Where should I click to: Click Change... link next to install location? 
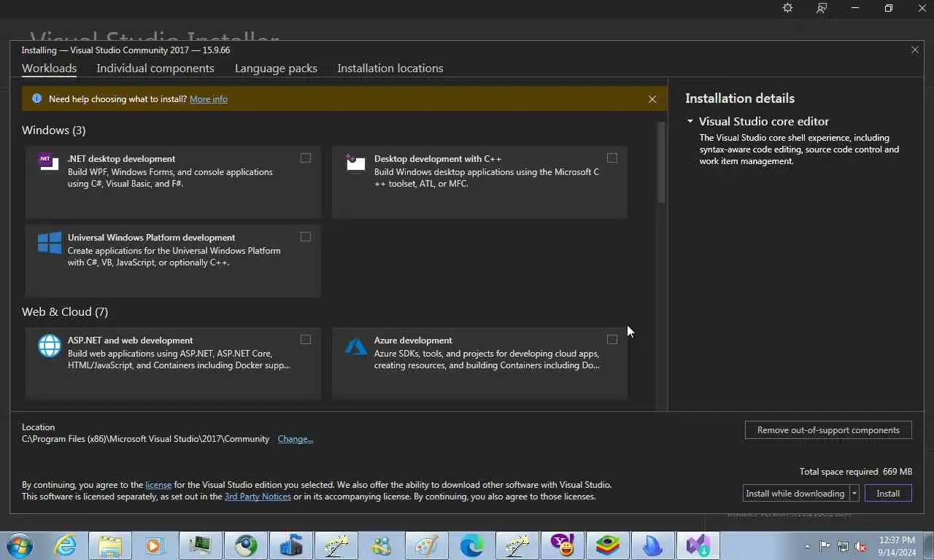pyautogui.click(x=296, y=439)
